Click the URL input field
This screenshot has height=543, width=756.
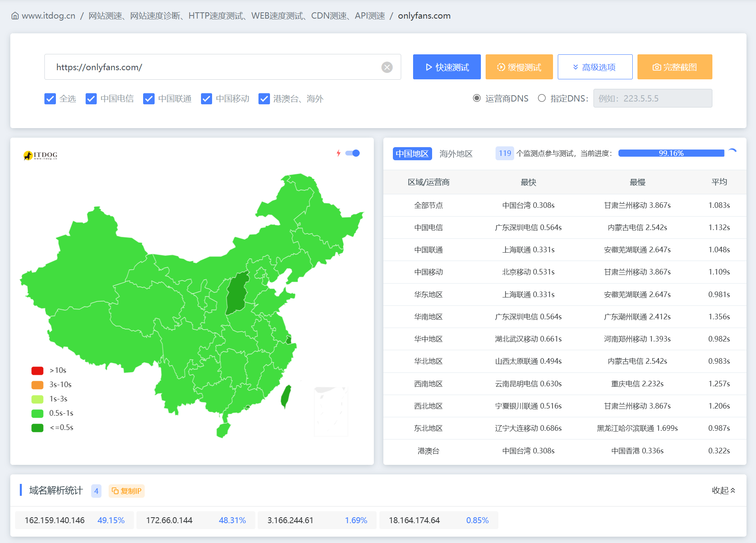223,67
